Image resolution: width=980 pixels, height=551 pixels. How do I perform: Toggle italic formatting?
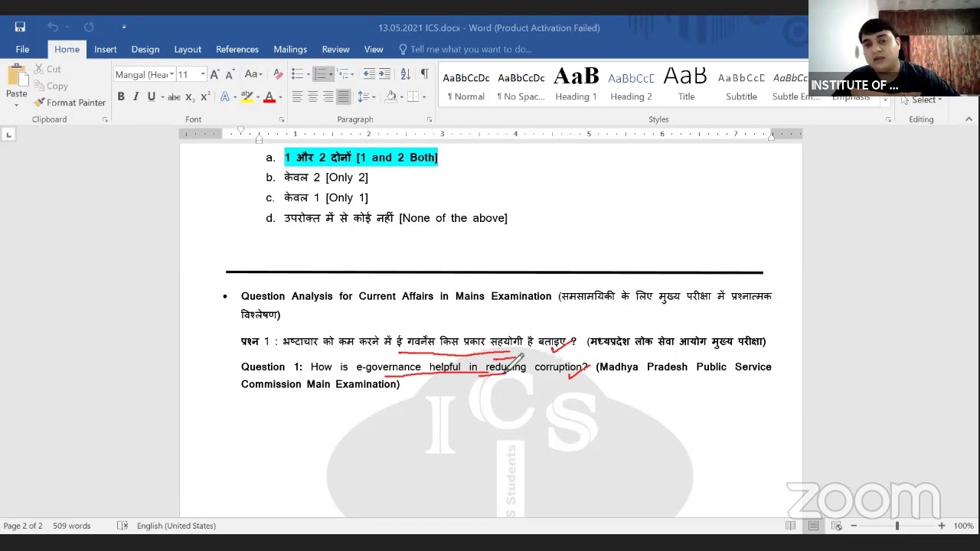[136, 97]
